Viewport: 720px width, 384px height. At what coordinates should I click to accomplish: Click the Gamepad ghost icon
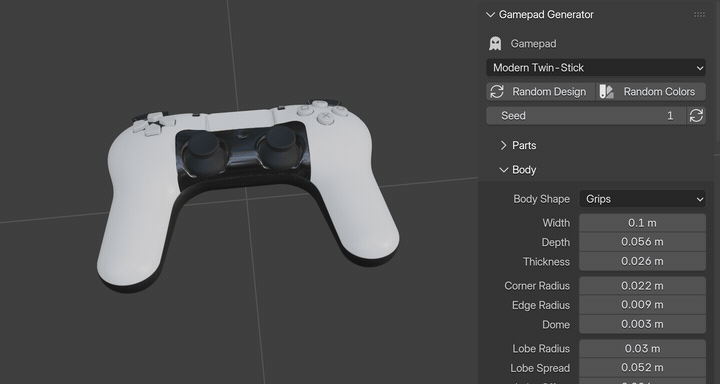[x=495, y=44]
